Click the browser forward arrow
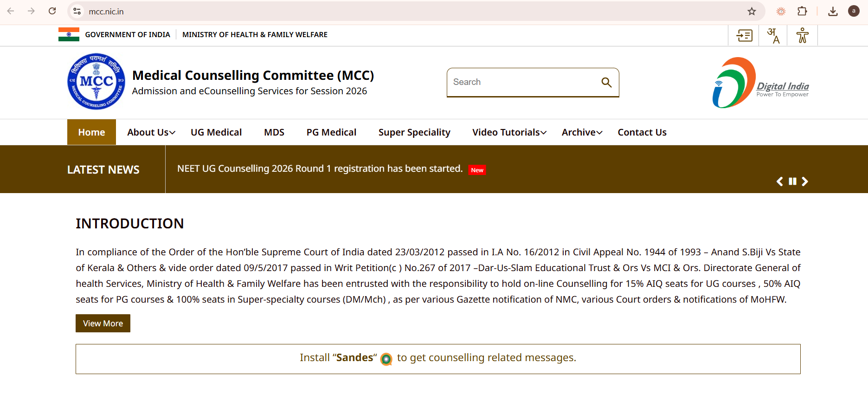868x395 pixels. 31,11
